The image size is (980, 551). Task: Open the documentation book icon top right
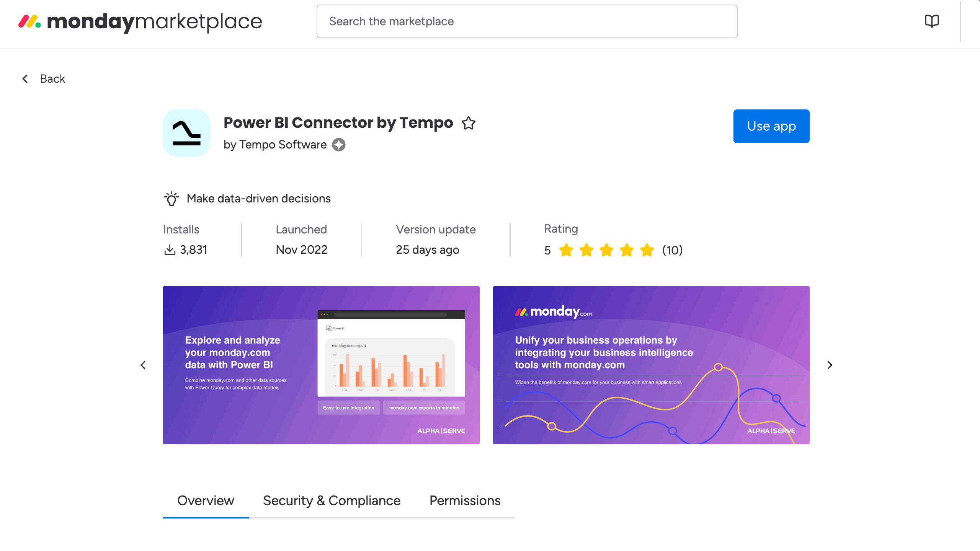[x=932, y=21]
